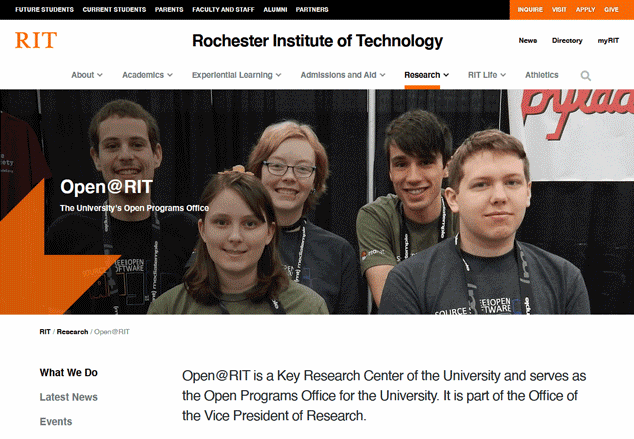Screen dimensions: 634x439
Task: Expand the RIT Life dropdown arrow
Action: pyautogui.click(x=503, y=75)
